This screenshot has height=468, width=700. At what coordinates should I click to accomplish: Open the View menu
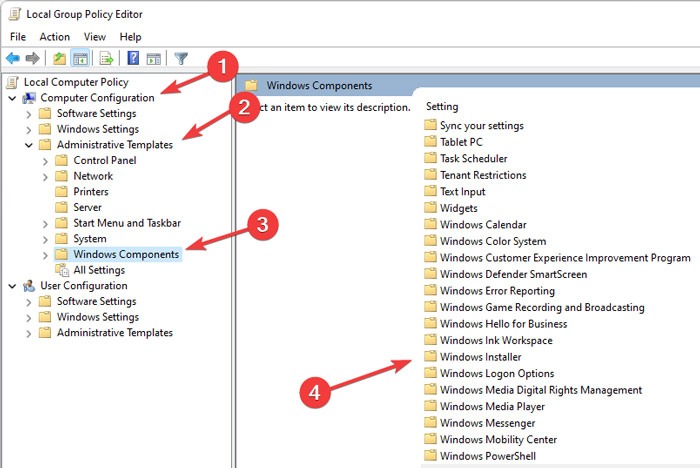click(95, 37)
